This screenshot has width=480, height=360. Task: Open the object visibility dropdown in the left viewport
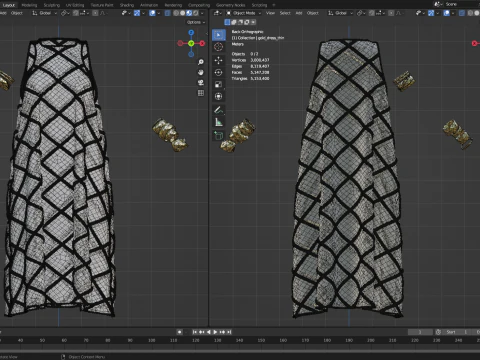pos(126,13)
